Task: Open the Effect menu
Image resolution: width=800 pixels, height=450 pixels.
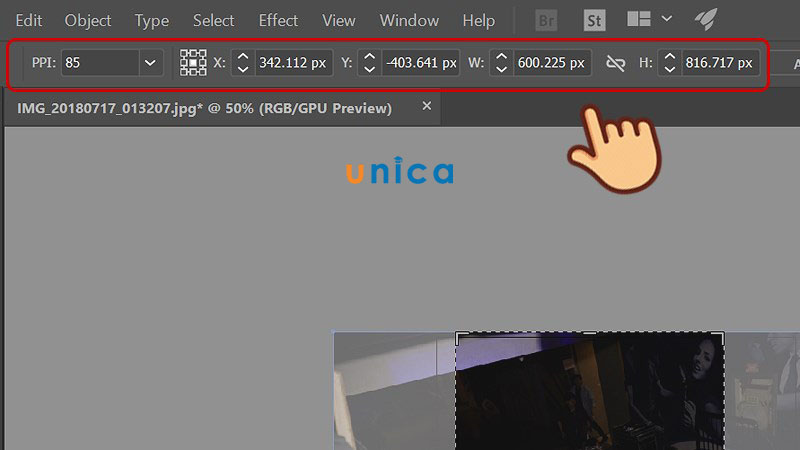Action: (x=278, y=20)
